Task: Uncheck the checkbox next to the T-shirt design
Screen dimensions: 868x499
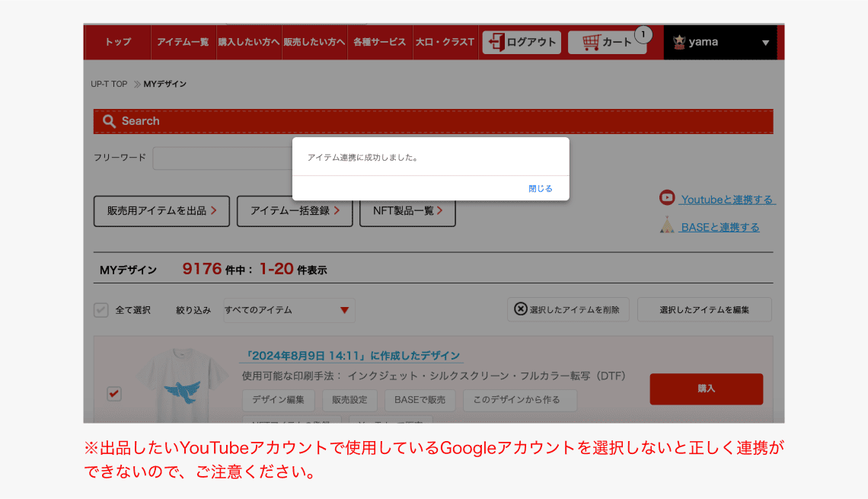Action: tap(113, 394)
